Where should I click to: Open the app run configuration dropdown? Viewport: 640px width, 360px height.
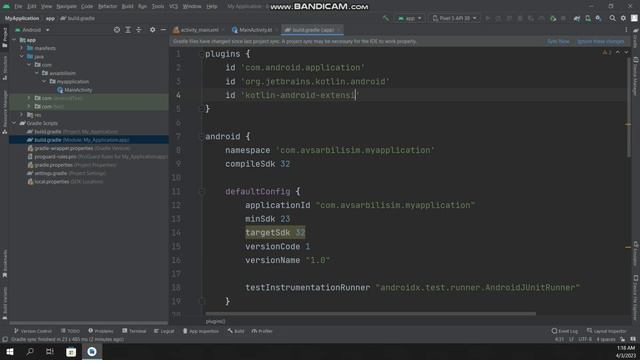pyautogui.click(x=409, y=18)
